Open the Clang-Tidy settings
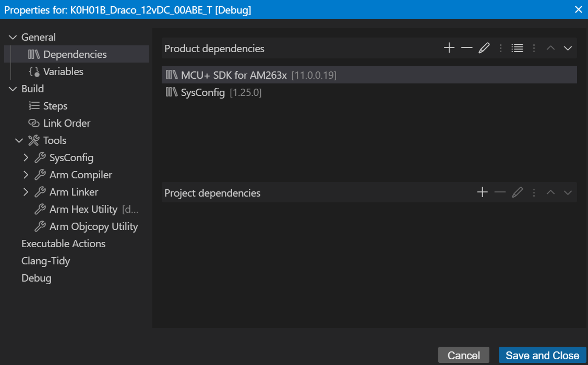Viewport: 588px width, 365px height. 45,261
